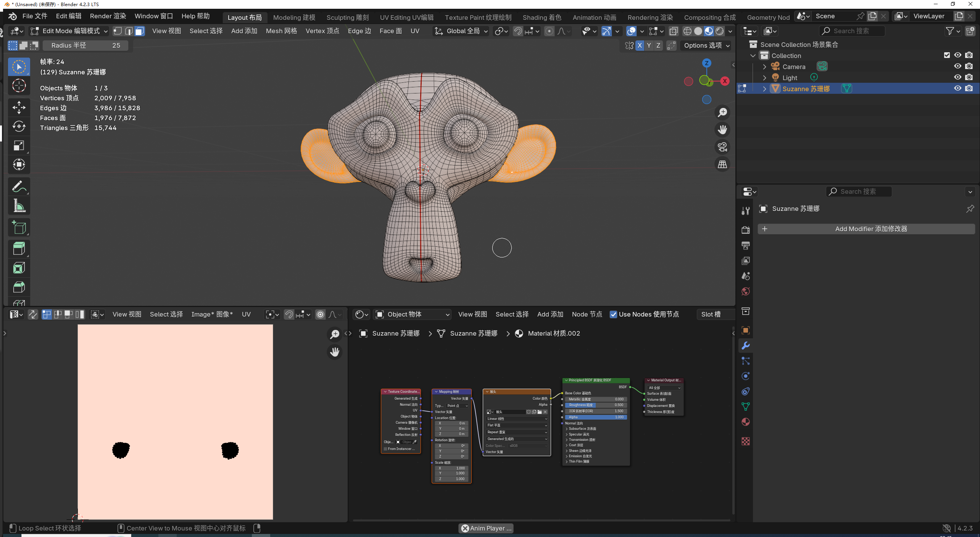Toggle the camera view icon
Screen dimensions: 980x537
tap(722, 147)
